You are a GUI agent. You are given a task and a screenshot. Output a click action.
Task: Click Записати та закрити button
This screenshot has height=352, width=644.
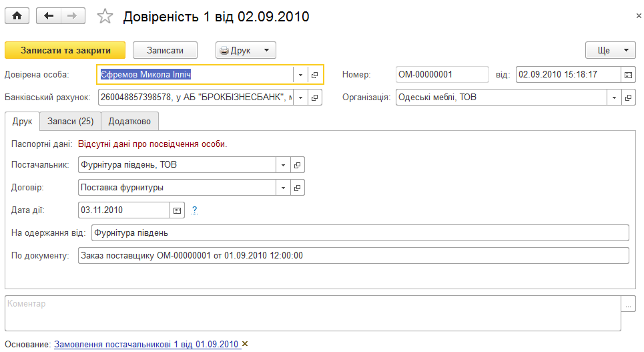65,50
